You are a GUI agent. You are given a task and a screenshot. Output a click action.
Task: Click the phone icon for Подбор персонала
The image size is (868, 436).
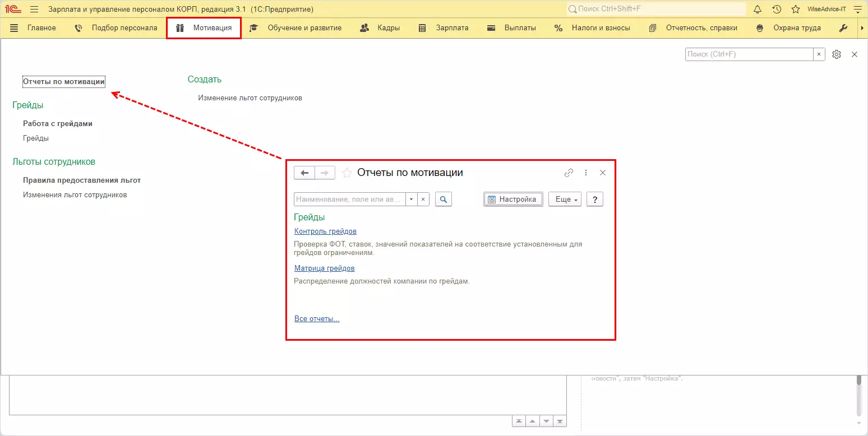tap(79, 28)
